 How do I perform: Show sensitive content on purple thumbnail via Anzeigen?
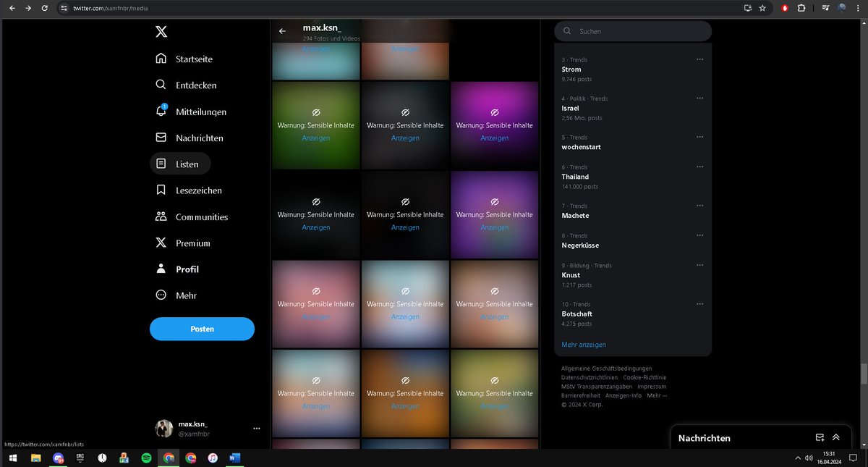[x=495, y=227]
